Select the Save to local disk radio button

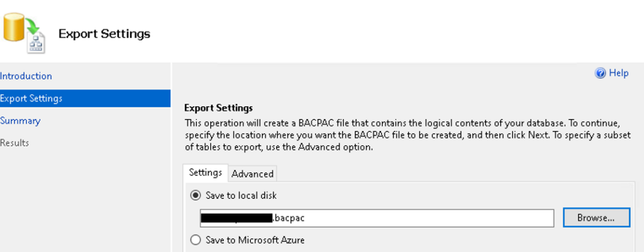[x=196, y=195]
